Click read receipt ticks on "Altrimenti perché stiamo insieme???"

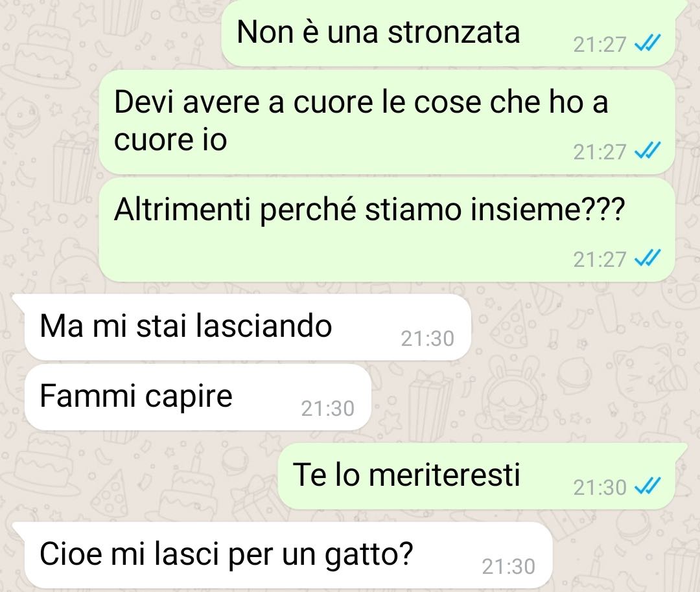[647, 258]
